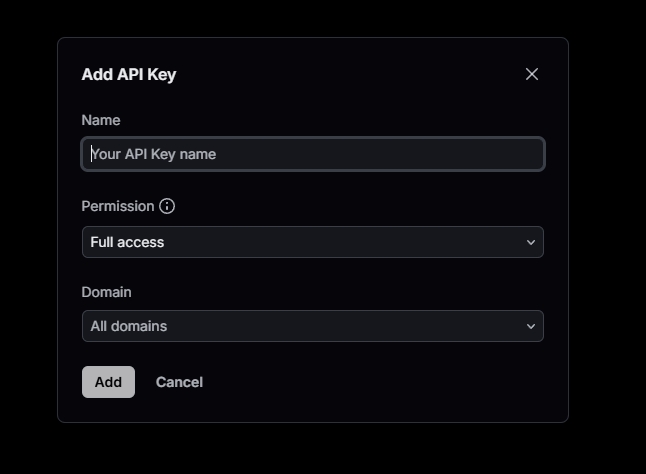Screen dimensions: 646x474
Task: Click the 'Full access' selected value
Action: click(127, 242)
